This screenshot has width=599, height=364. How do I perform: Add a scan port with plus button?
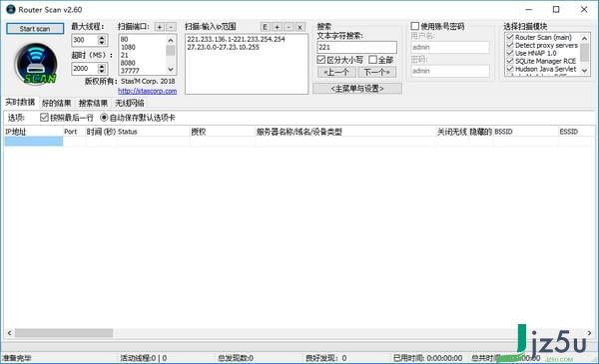pyautogui.click(x=160, y=27)
